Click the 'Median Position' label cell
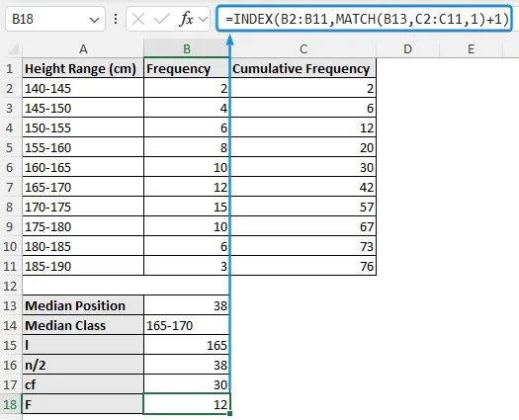This screenshot has width=519, height=420. pyautogui.click(x=83, y=305)
